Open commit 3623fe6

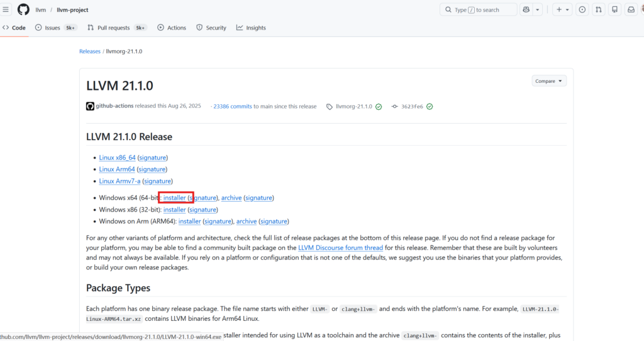(412, 106)
